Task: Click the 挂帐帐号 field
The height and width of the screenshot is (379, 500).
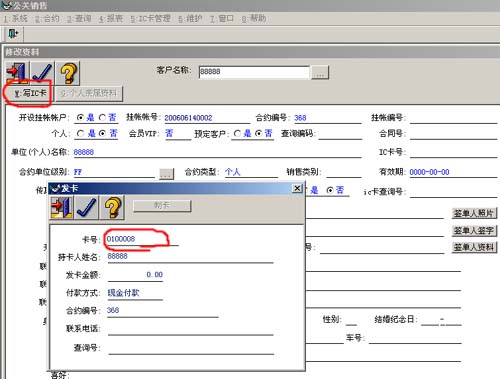Action: (x=207, y=118)
